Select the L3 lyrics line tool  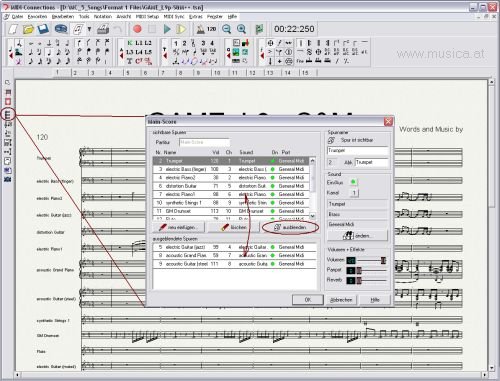130,52
